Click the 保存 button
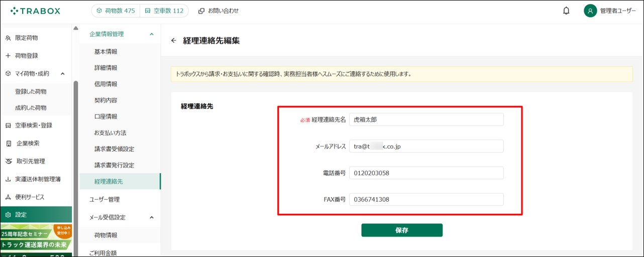644x257 pixels. pos(402,230)
